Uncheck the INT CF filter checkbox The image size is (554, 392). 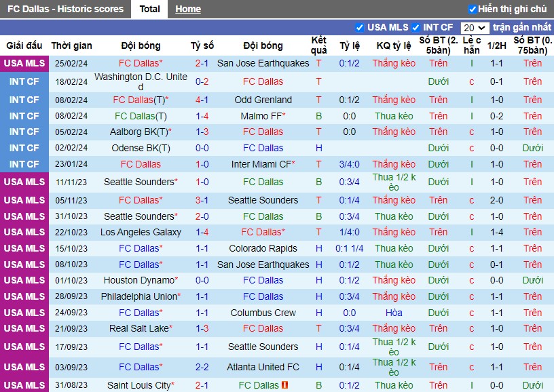point(415,28)
